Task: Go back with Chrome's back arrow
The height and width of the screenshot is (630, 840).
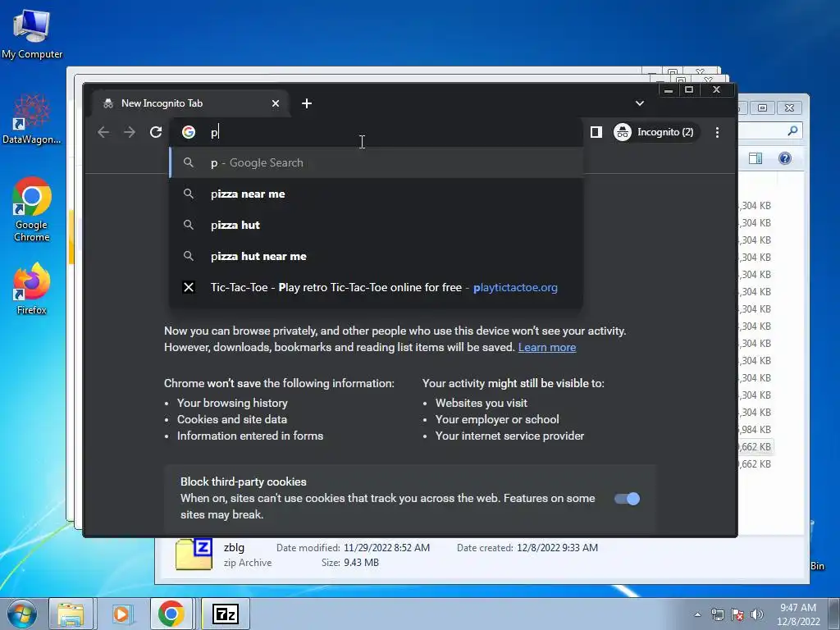Action: 103,132
